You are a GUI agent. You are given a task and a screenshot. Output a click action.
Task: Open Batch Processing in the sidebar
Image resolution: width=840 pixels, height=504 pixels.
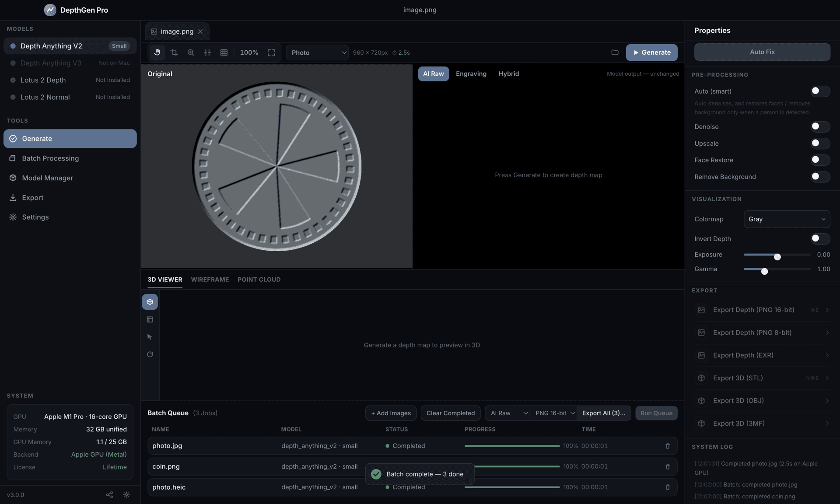pyautogui.click(x=70, y=158)
